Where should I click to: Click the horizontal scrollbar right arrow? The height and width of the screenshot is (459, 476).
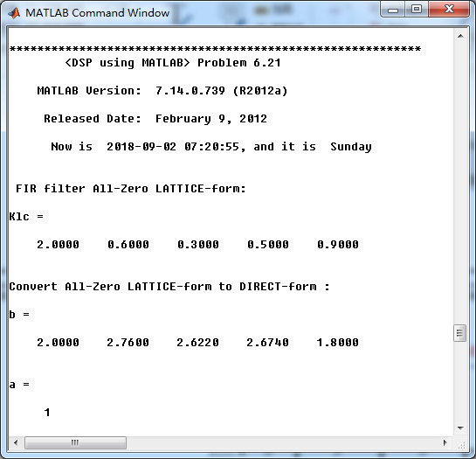(445, 442)
